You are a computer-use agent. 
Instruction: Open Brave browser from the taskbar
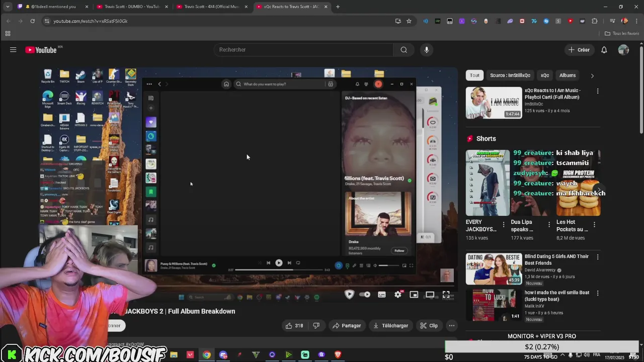coord(338,354)
